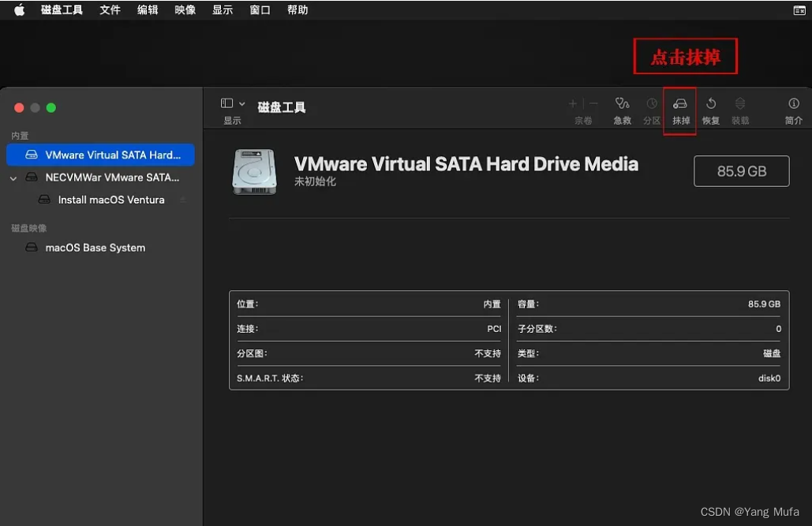Click the 类型 磁盘 row
The image size is (812, 526).
(x=649, y=353)
